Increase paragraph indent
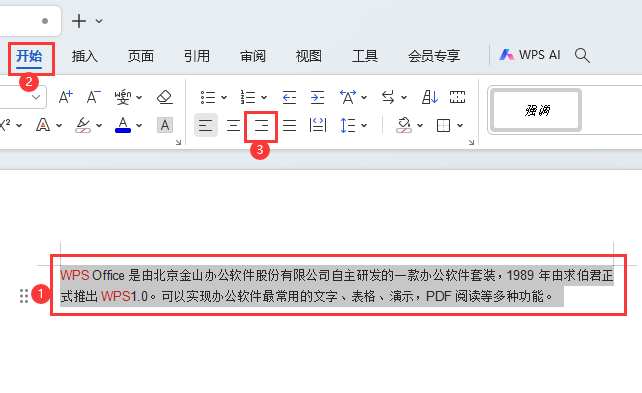The height and width of the screenshot is (393, 642). [x=317, y=97]
